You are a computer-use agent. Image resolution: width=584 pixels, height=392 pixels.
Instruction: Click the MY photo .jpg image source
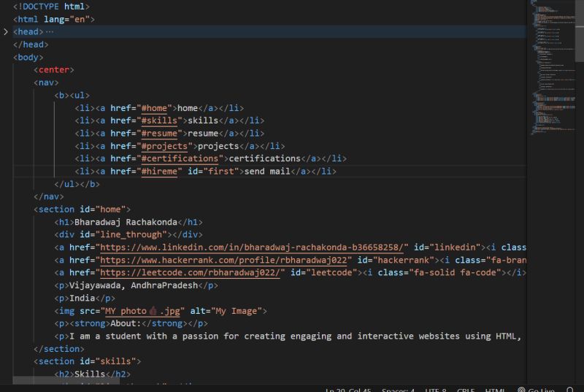142,311
